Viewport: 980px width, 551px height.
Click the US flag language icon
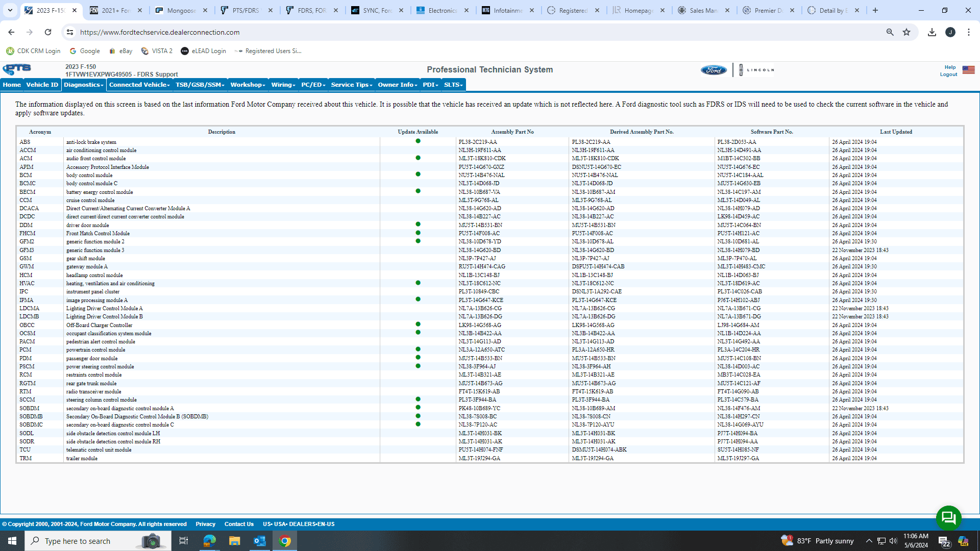pyautogui.click(x=968, y=70)
